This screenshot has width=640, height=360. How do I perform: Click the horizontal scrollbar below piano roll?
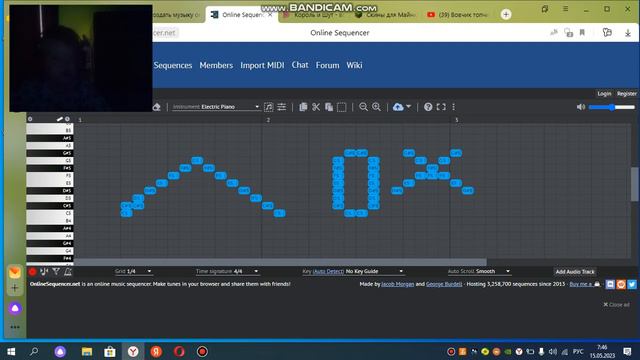280,262
